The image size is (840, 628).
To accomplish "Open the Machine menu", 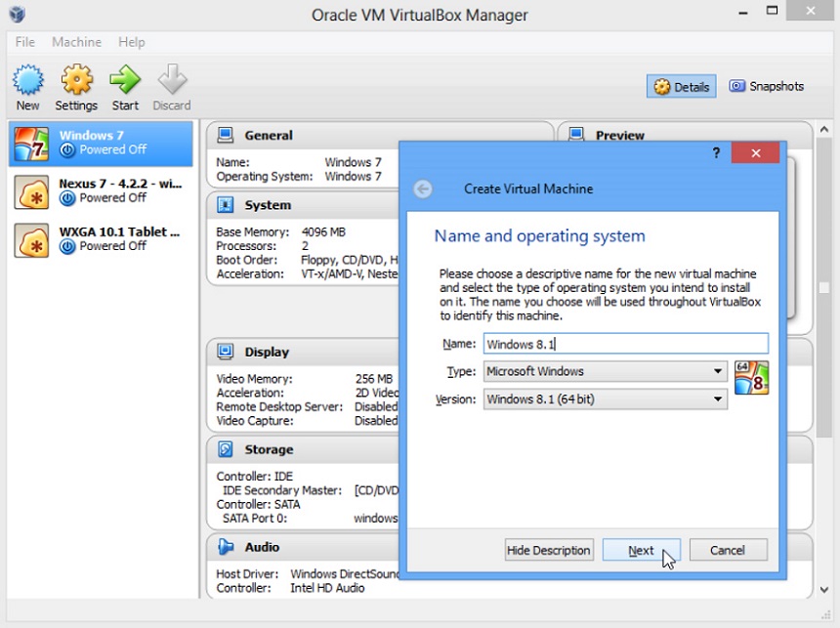I will point(76,42).
